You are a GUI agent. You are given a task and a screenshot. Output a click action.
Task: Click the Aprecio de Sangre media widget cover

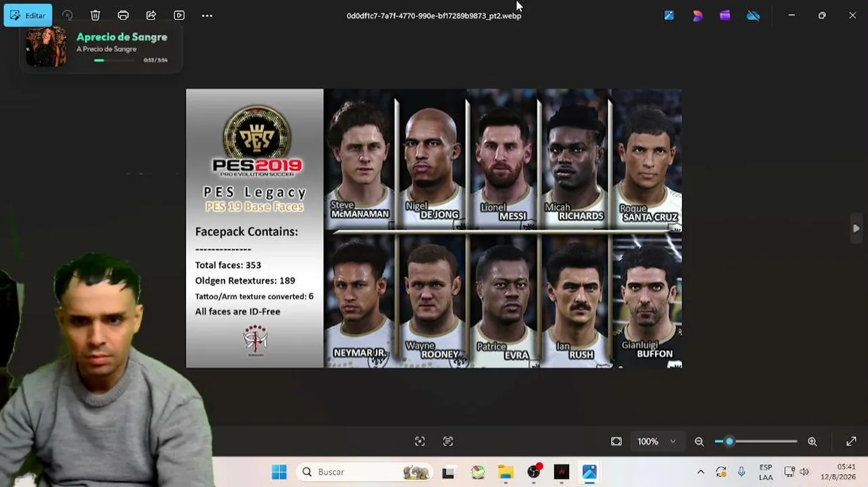(x=46, y=47)
